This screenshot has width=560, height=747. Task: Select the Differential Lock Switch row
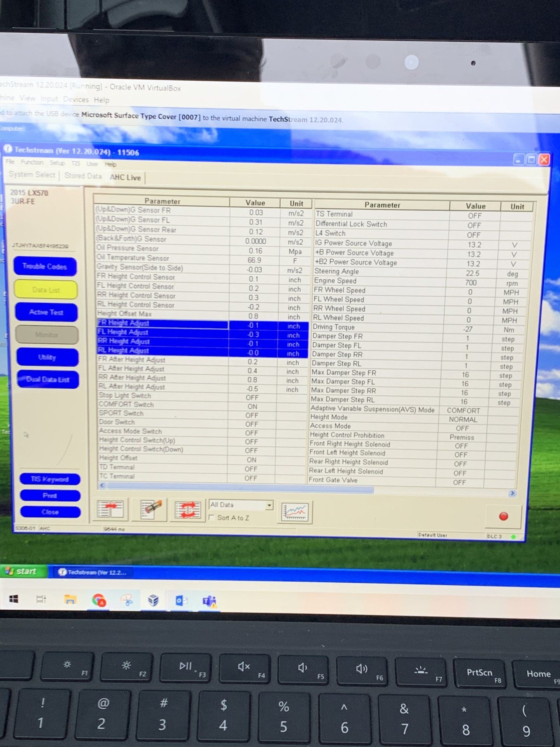[423, 224]
